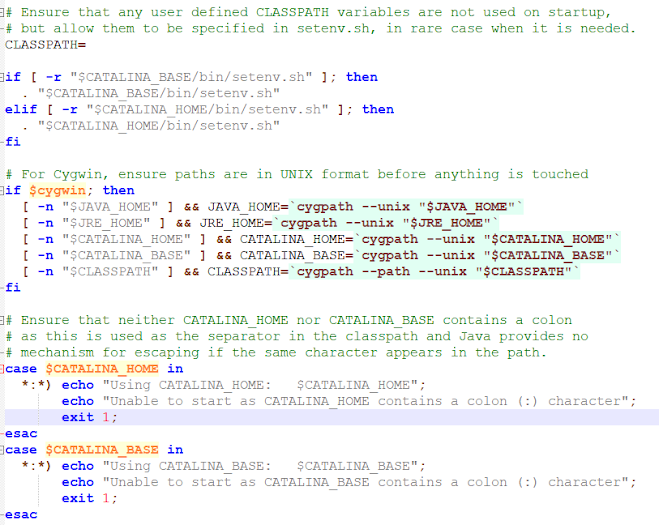Collapse the 'case $CATALINA_HOME in' block
Viewport: 659px width, 525px height.
coord(4,369)
